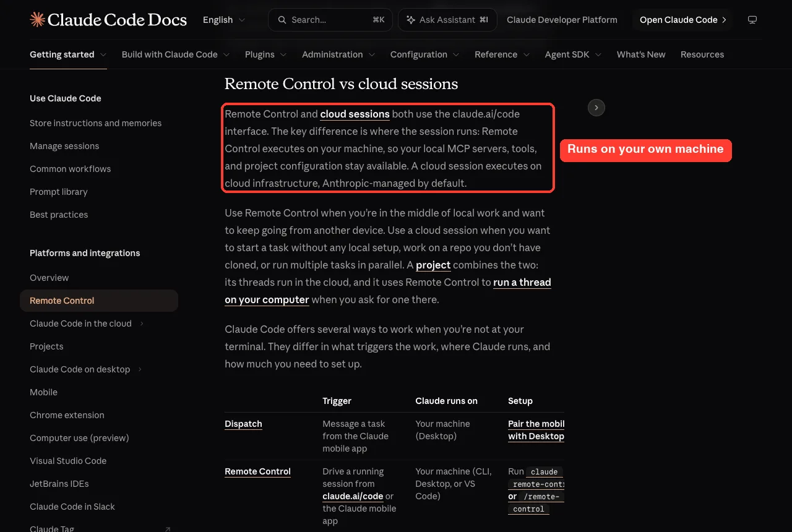Open the Configuration dropdown menu
This screenshot has width=792, height=532.
point(425,54)
